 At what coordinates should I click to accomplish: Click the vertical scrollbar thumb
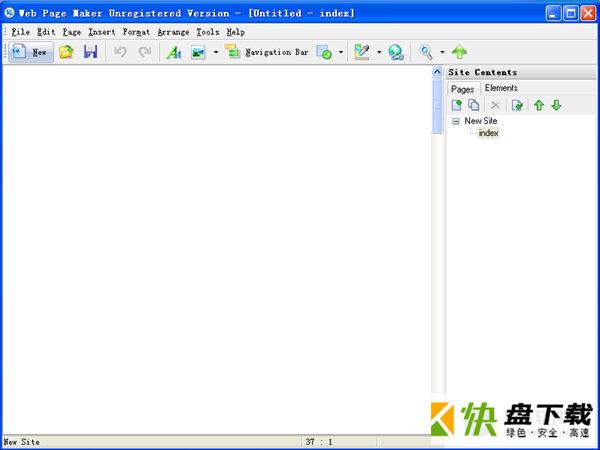pos(437,106)
